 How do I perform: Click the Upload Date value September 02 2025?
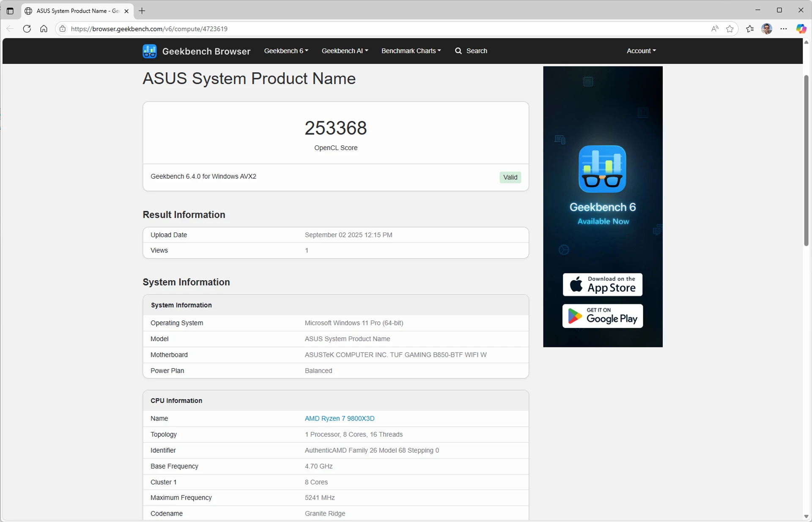[348, 235]
